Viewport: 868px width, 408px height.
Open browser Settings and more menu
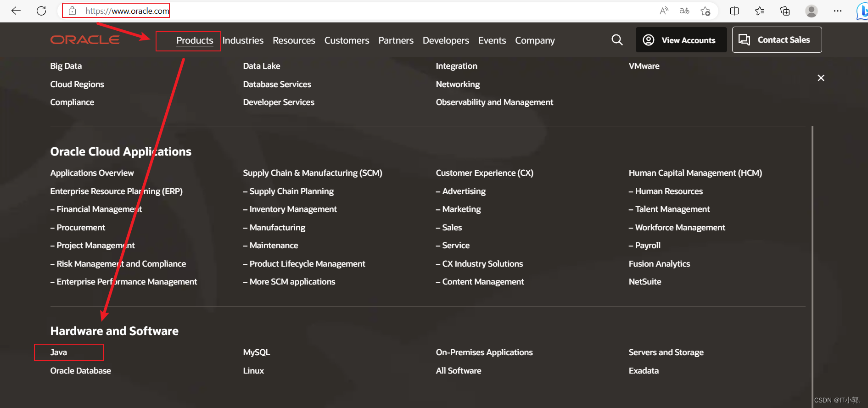[x=838, y=11]
